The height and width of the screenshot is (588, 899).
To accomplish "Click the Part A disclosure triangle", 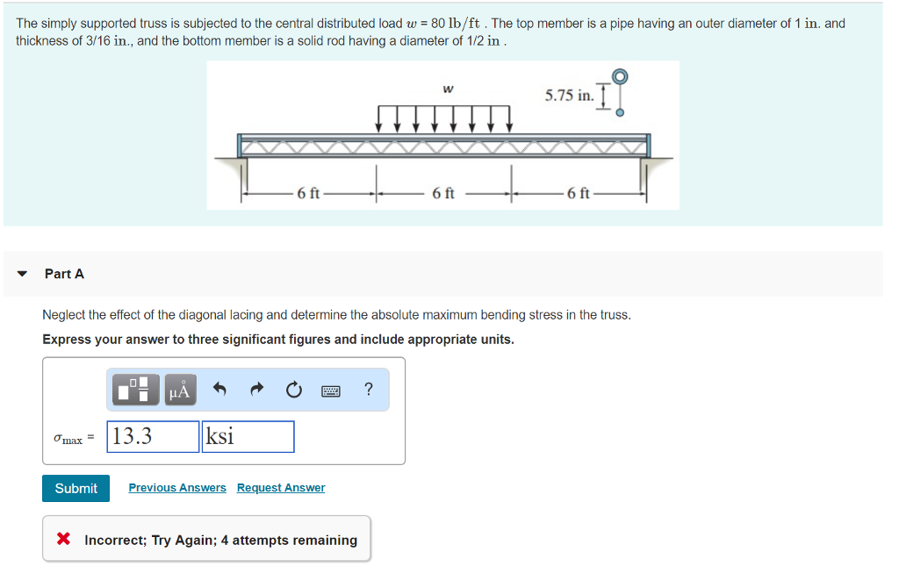I will (x=21, y=273).
